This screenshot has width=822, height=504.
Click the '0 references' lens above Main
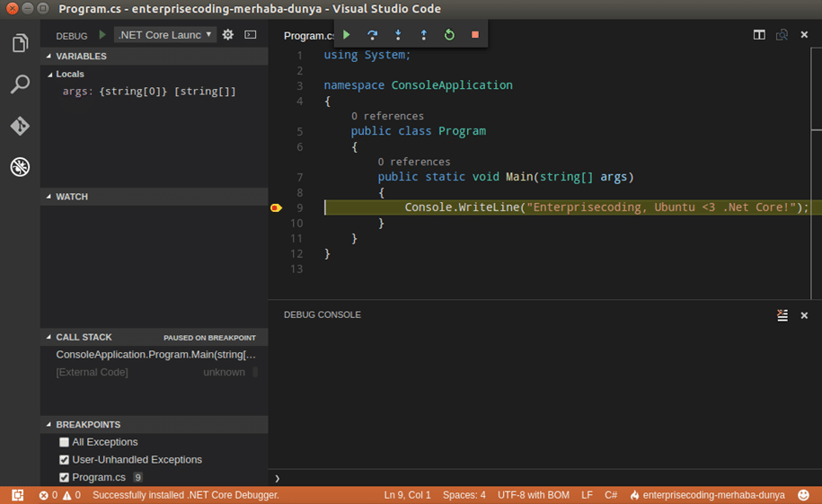pos(413,162)
